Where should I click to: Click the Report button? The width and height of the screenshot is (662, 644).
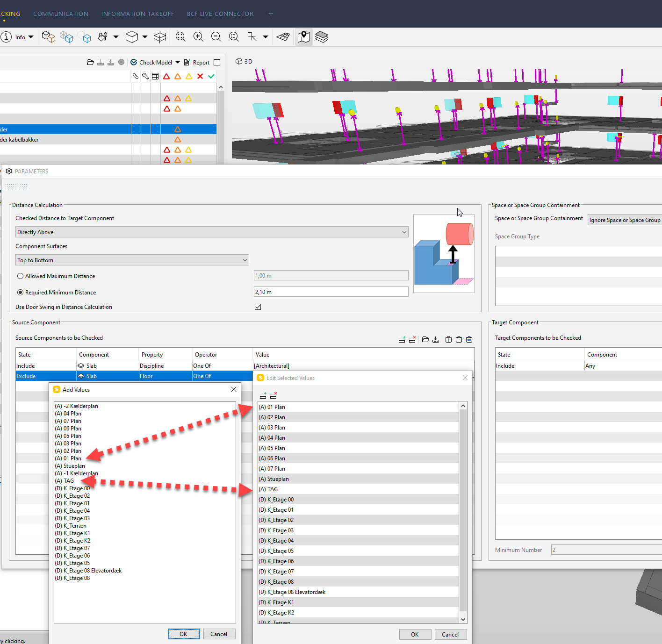(197, 62)
